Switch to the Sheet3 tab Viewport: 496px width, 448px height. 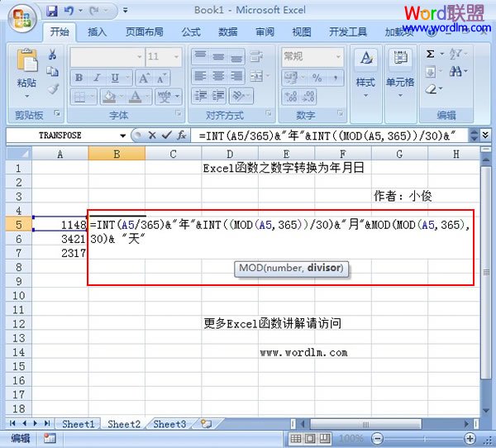[169, 424]
